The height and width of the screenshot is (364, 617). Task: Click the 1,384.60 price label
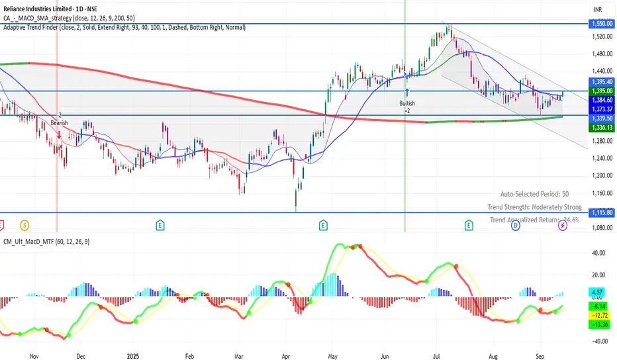coord(602,100)
